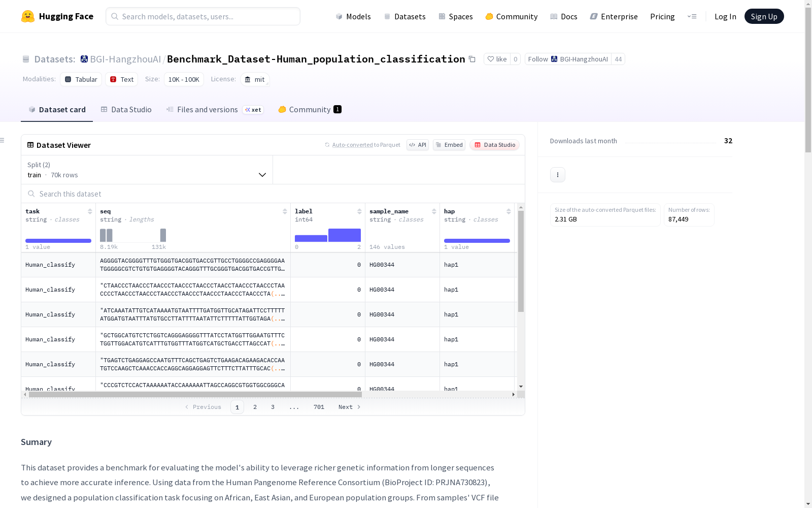Sort the label column

pos(359,211)
